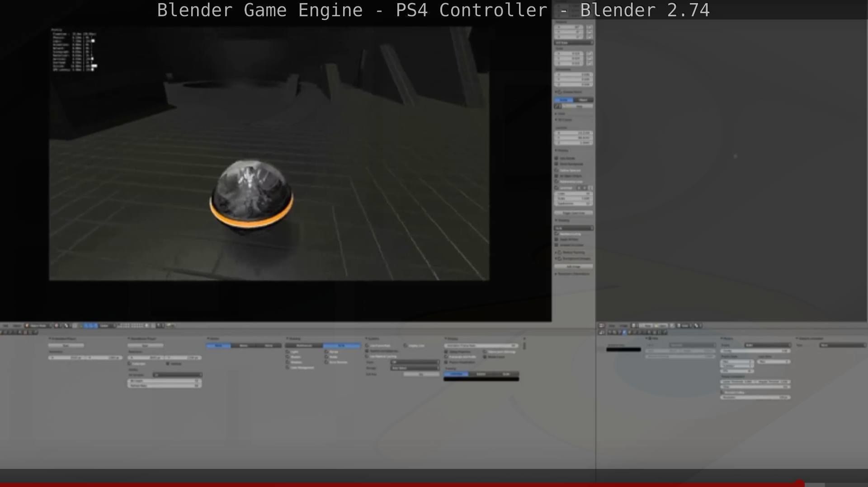Adjust the Gravity slider field
The image size is (868, 487).
point(755,351)
